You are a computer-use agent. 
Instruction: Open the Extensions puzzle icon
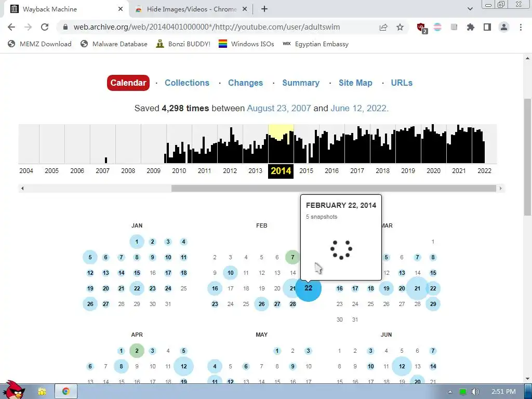click(x=471, y=27)
